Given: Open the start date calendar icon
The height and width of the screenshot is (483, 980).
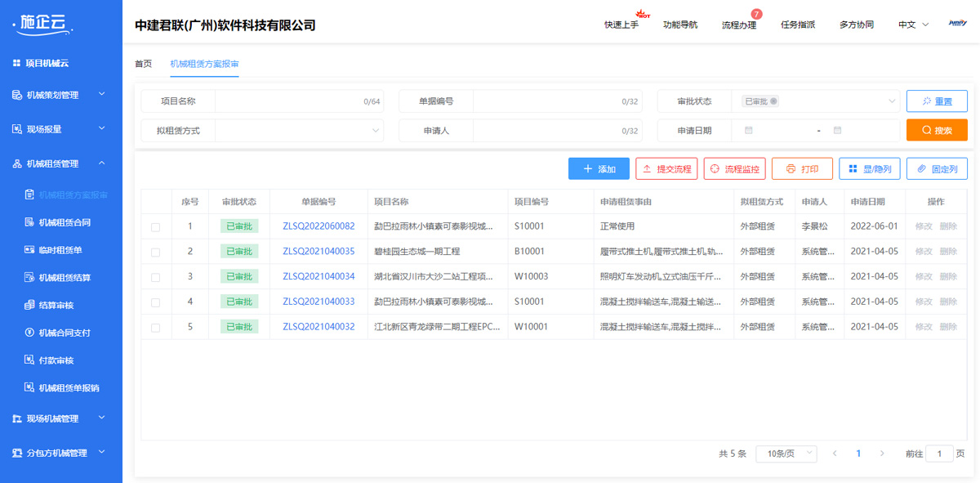Looking at the screenshot, I should coord(749,131).
